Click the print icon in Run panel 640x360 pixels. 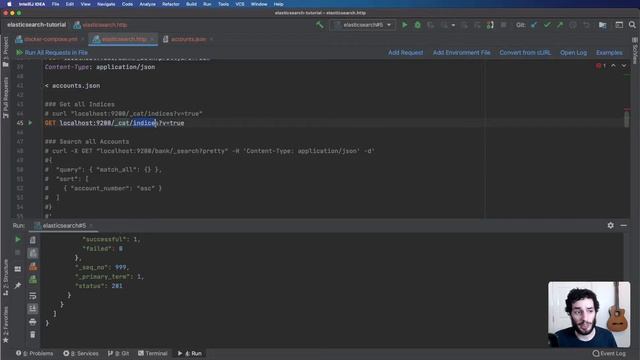pos(33,322)
